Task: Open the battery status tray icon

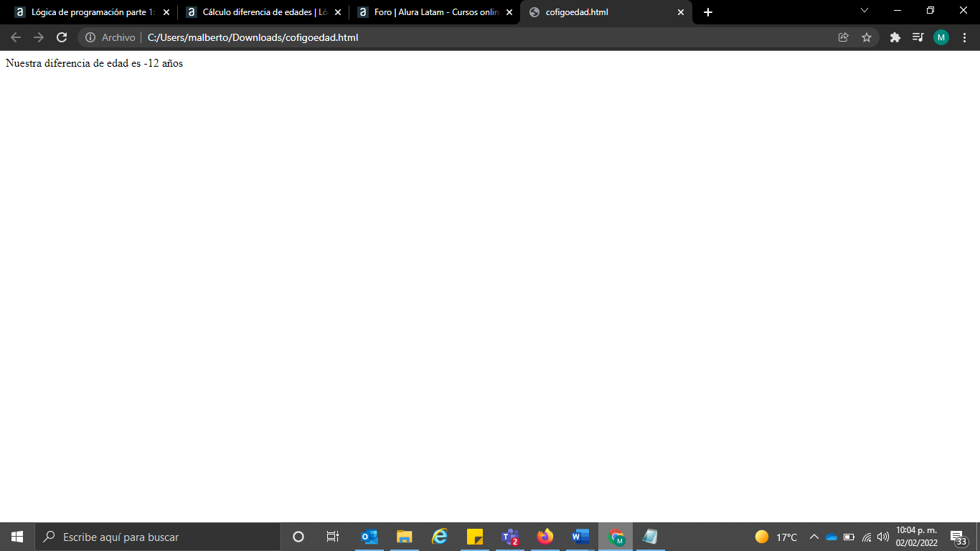Action: pyautogui.click(x=849, y=537)
